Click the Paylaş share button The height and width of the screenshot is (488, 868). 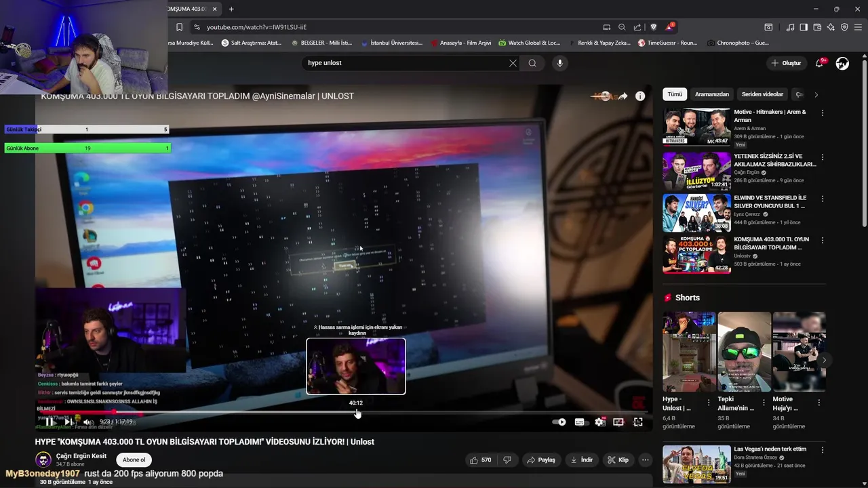click(541, 460)
